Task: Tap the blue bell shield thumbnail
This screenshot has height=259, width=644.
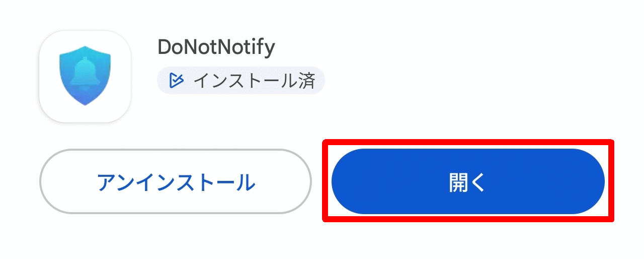Action: (85, 76)
